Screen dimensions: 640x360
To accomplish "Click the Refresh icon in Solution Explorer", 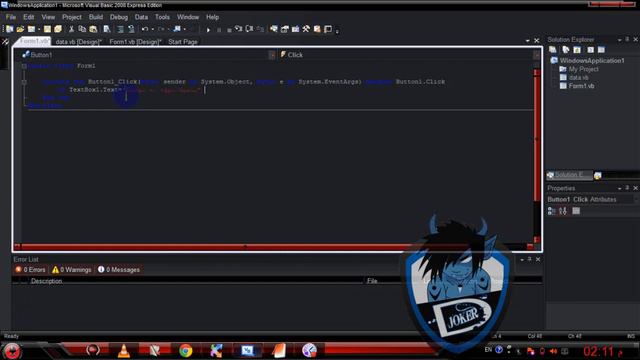I will point(577,50).
